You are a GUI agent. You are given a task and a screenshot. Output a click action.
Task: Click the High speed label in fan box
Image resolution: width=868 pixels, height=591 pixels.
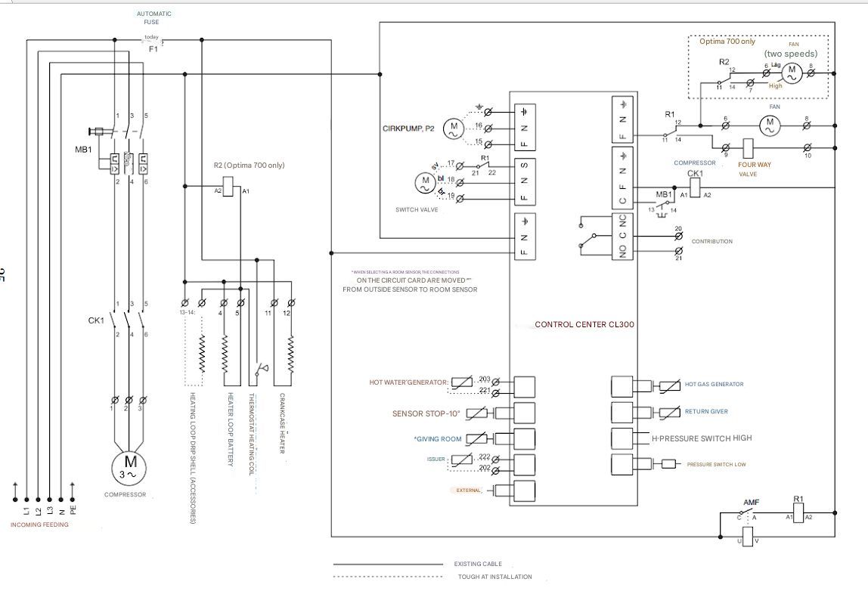click(775, 85)
